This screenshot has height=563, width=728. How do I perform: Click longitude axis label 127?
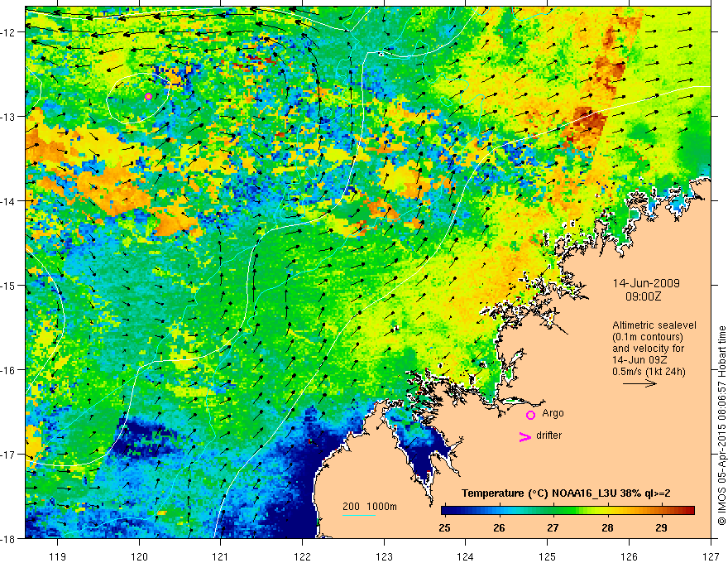tap(711, 556)
